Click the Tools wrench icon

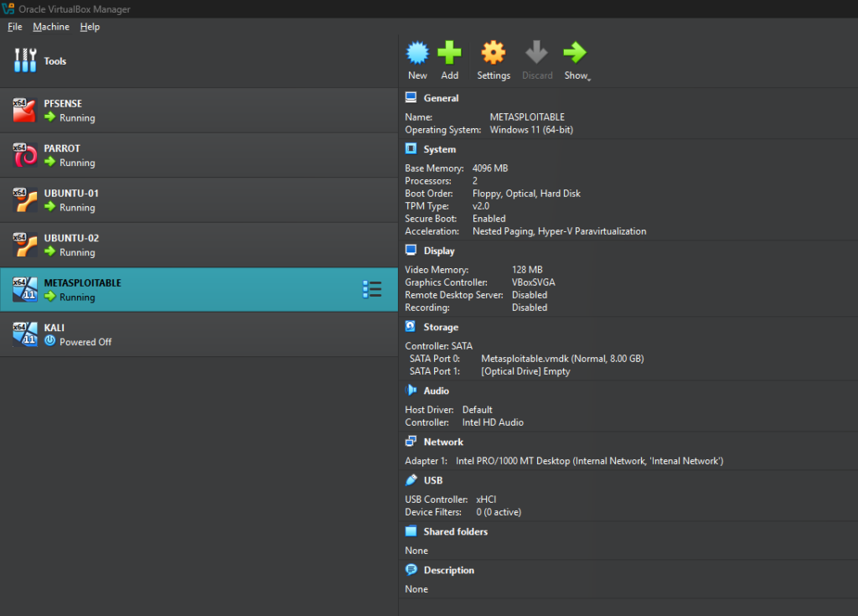coord(25,60)
